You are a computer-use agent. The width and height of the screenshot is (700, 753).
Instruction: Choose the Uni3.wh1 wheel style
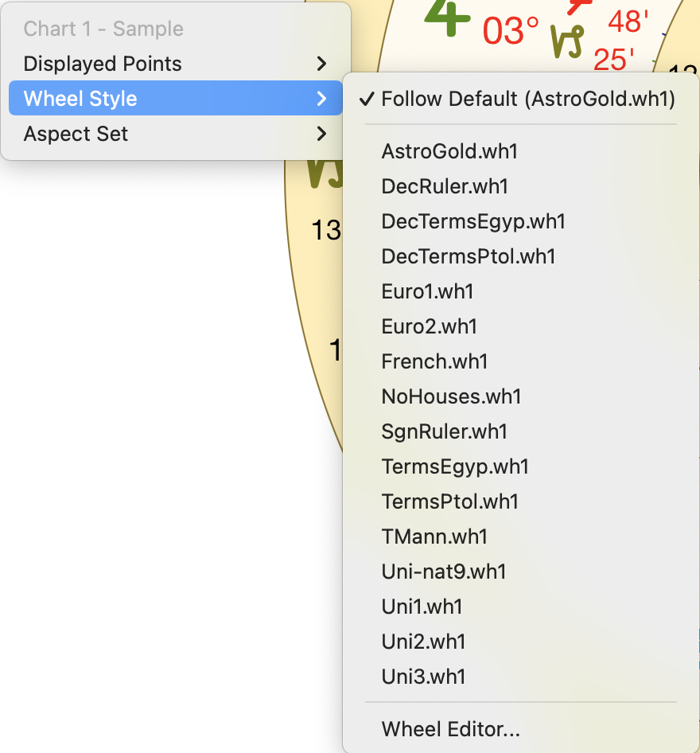[423, 677]
